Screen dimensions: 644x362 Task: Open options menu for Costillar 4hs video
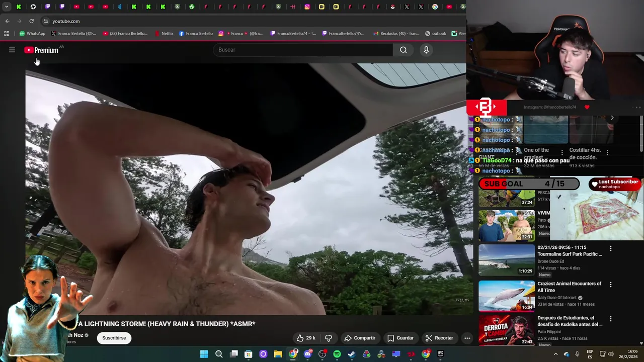pyautogui.click(x=607, y=152)
